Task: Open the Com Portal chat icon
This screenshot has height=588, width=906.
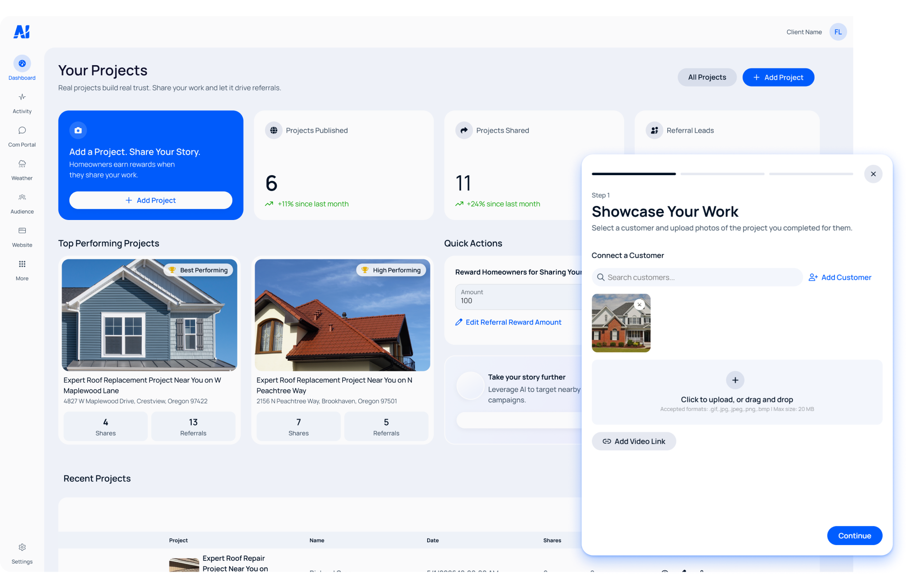Action: click(22, 130)
